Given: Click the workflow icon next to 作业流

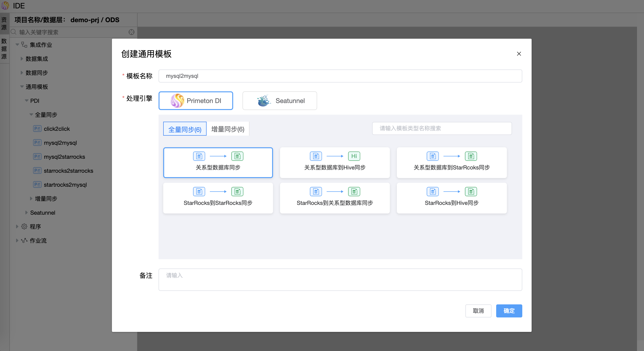Looking at the screenshot, I should [24, 241].
